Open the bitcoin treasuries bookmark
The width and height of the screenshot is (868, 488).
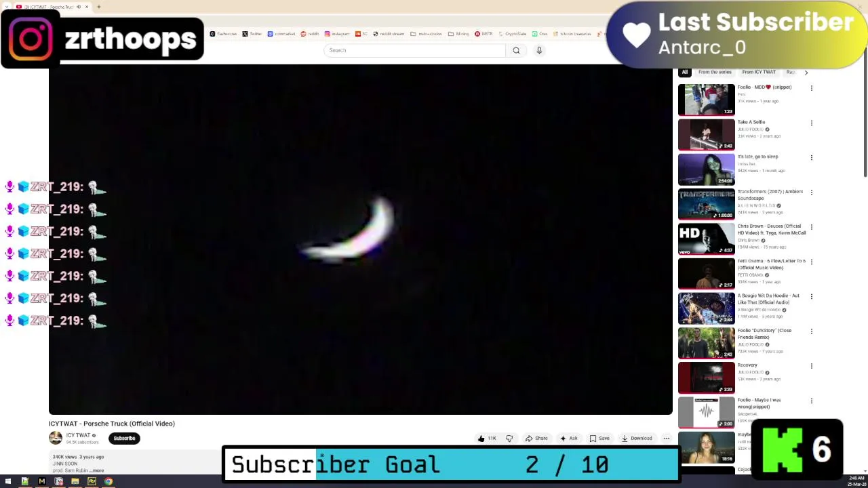(572, 34)
